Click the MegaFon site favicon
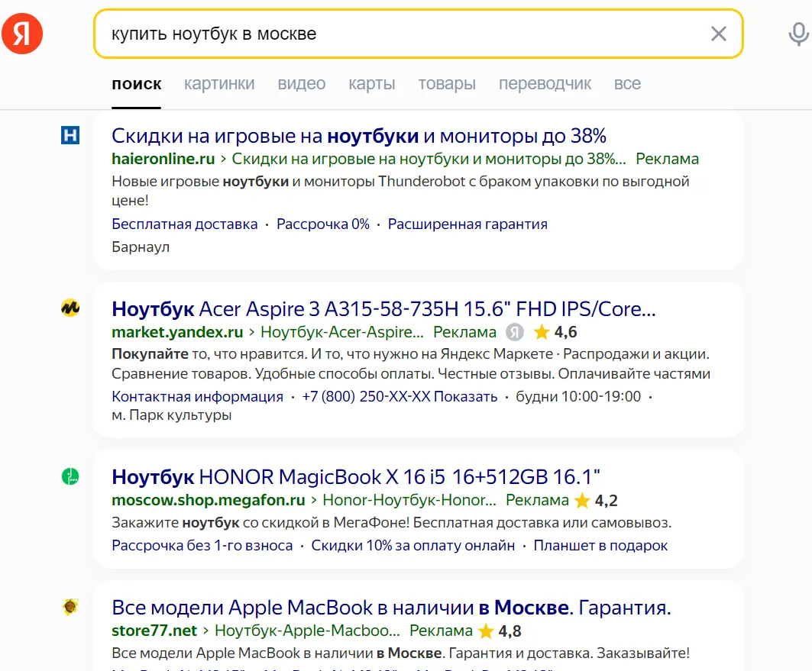Viewport: 812px width, 671px height. 70,476
